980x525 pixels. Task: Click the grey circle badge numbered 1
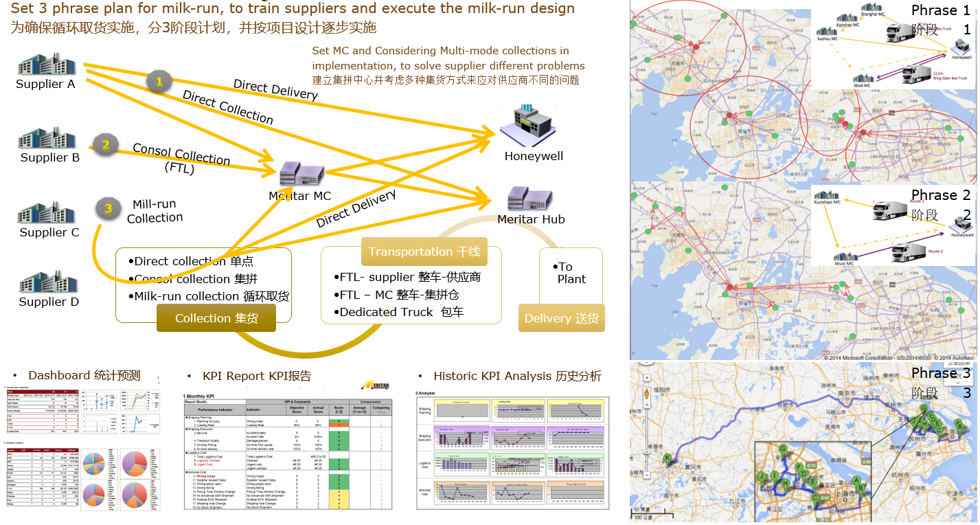click(x=160, y=82)
